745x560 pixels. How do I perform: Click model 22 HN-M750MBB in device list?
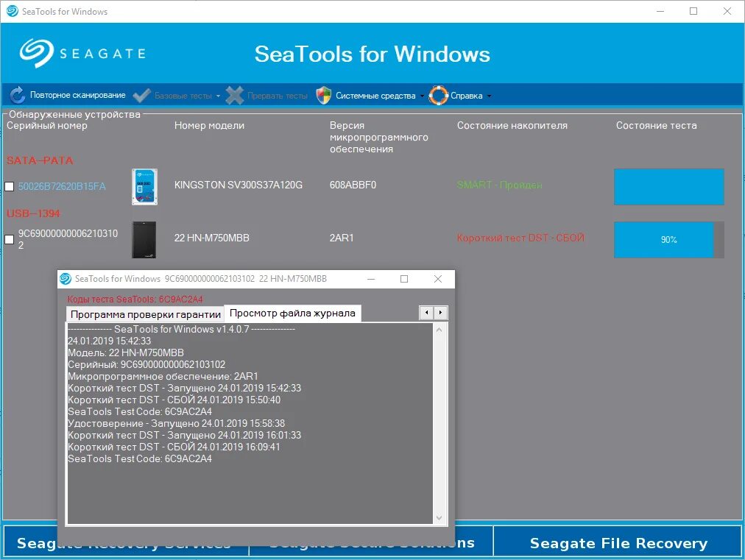coord(211,238)
